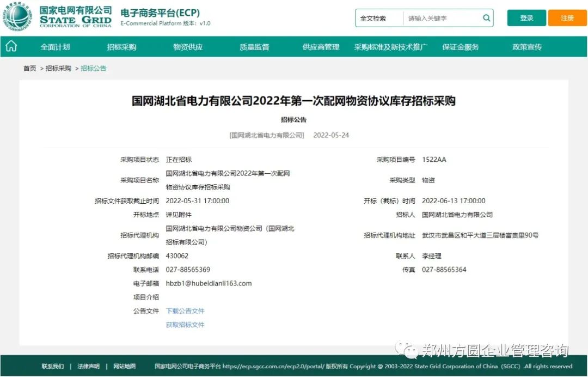Click the 电子商务平台(ECP) title
The height and width of the screenshot is (377, 588).
(x=160, y=13)
